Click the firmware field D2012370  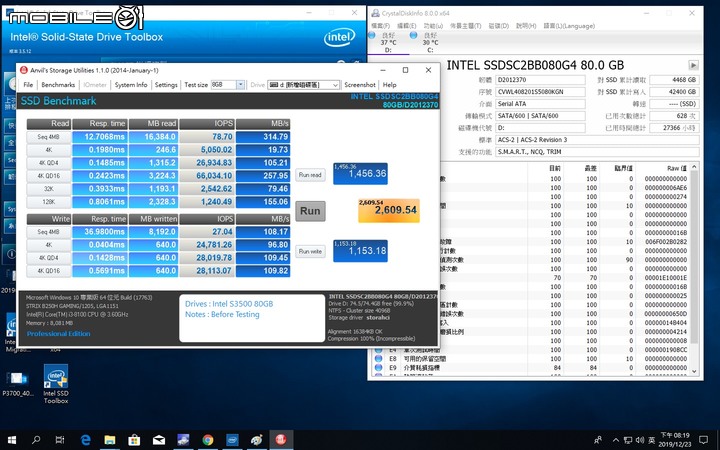tap(540, 80)
